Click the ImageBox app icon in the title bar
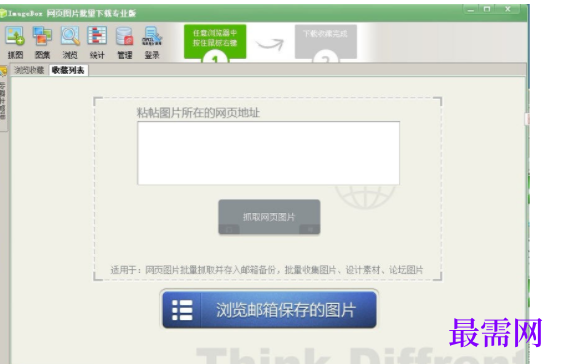The width and height of the screenshot is (561, 364). coord(3,14)
